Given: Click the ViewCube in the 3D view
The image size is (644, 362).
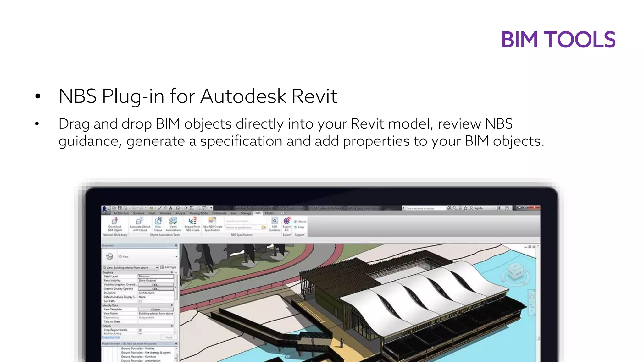Looking at the screenshot, I should coord(516,271).
